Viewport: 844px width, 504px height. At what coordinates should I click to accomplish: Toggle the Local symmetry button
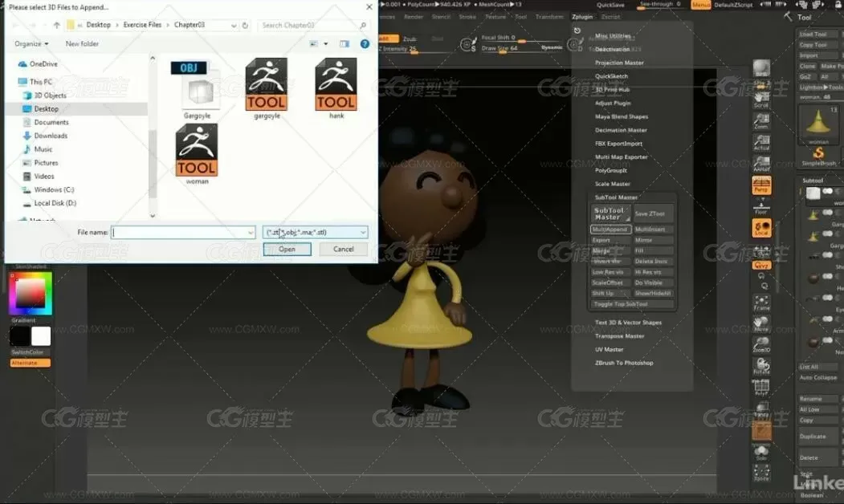coord(761,229)
